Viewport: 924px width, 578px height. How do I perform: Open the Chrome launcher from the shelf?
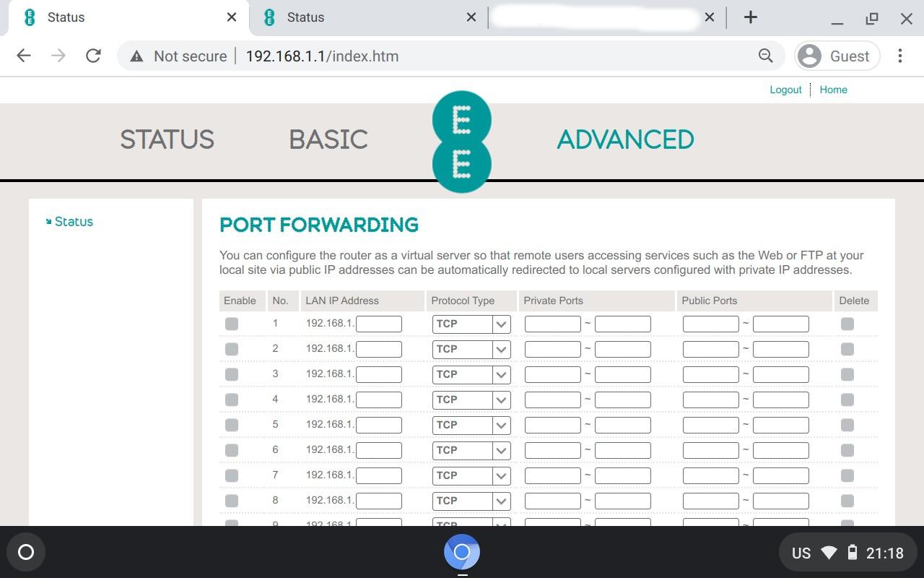[x=461, y=553]
